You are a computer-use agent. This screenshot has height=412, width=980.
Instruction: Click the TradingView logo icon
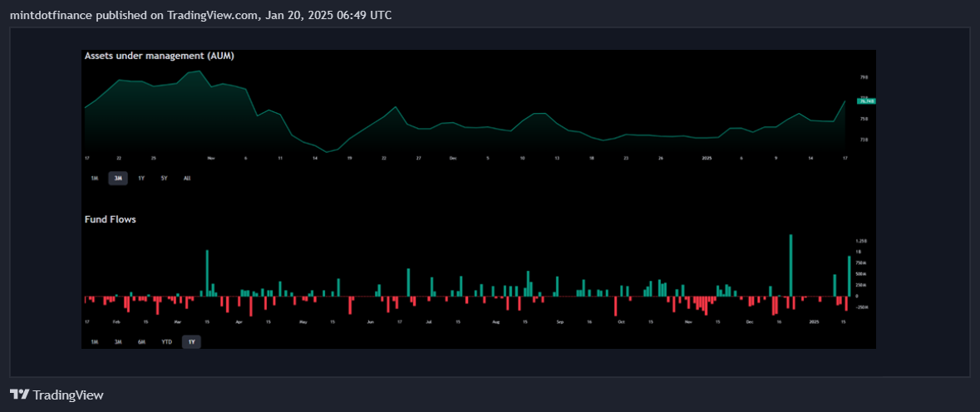[19, 395]
